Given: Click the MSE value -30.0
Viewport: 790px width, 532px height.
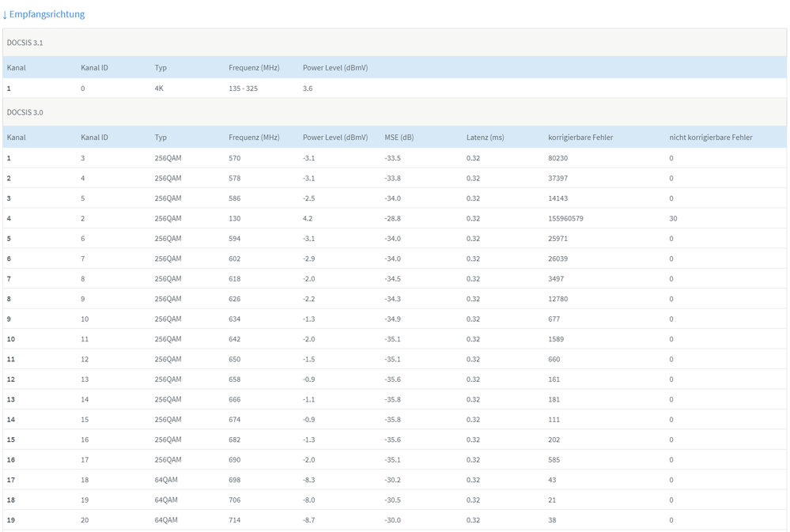Looking at the screenshot, I should pos(392,521).
